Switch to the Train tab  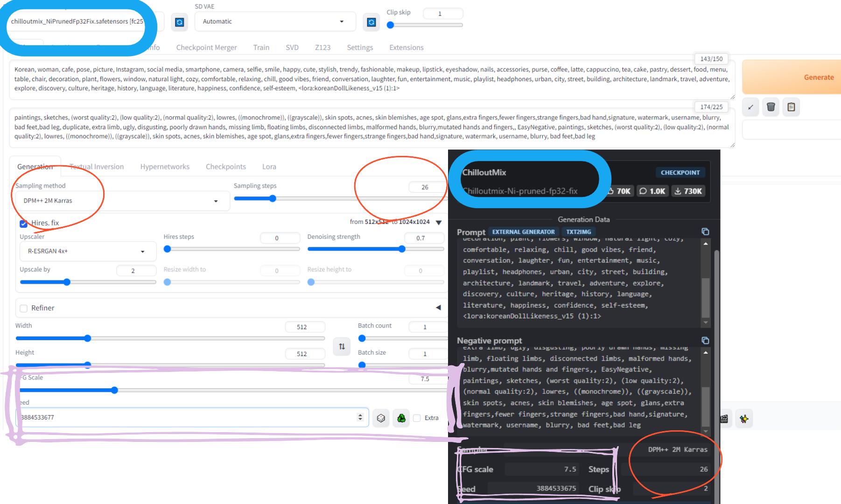[x=261, y=48]
